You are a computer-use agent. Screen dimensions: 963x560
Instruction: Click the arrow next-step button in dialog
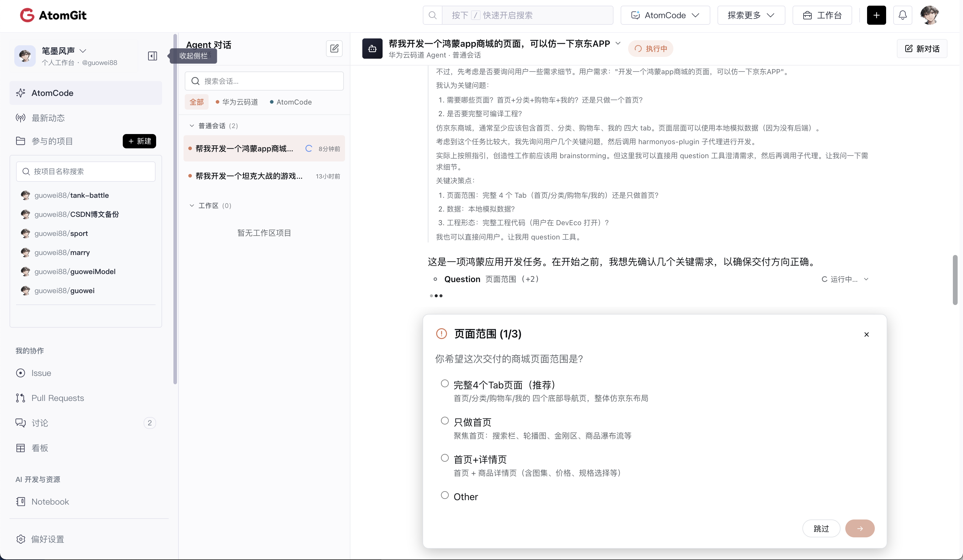[x=860, y=528]
